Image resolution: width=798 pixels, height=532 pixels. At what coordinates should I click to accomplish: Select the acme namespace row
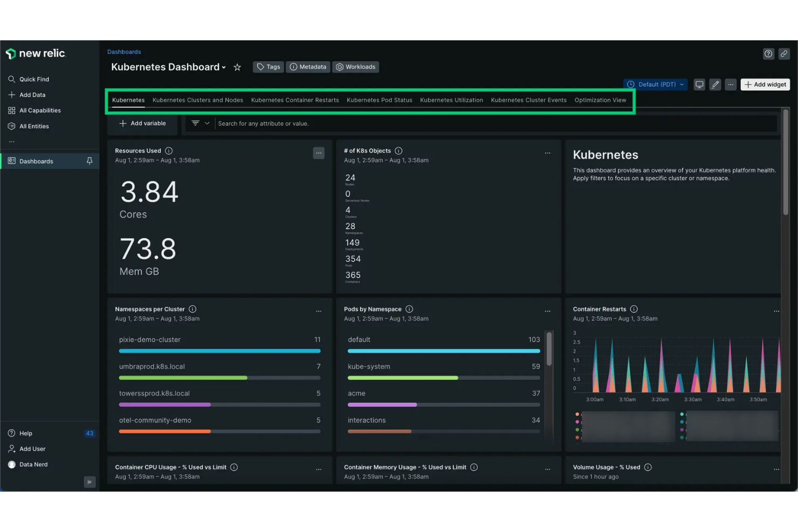pos(444,398)
